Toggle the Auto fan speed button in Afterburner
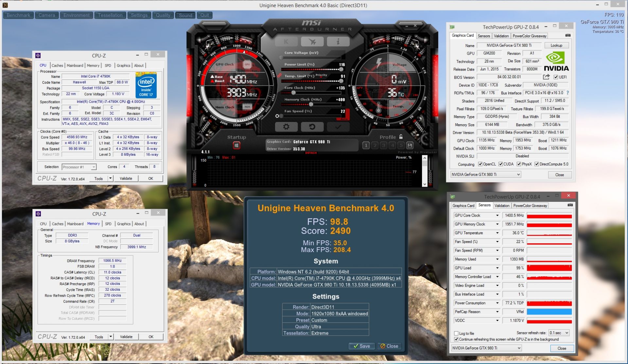The width and height of the screenshot is (628, 364). [344, 119]
